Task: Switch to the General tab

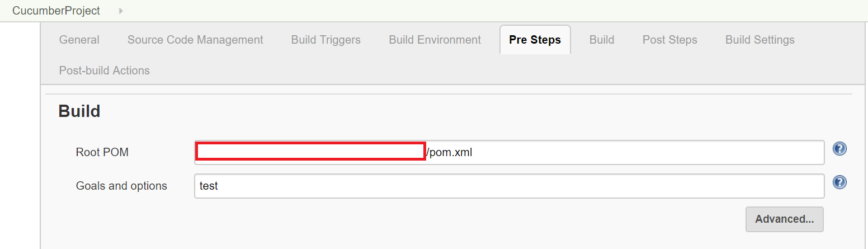Action: tap(79, 40)
